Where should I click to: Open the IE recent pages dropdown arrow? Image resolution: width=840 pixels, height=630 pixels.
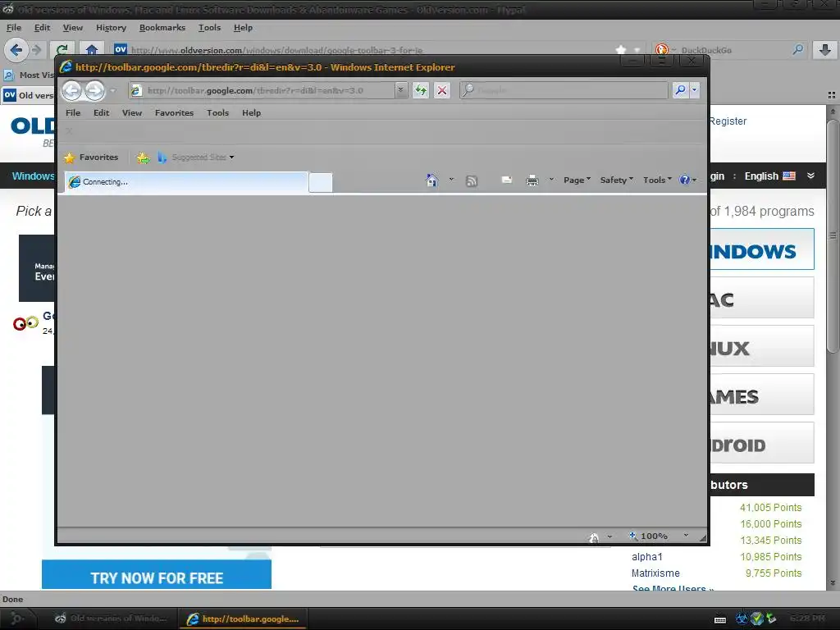coord(112,90)
